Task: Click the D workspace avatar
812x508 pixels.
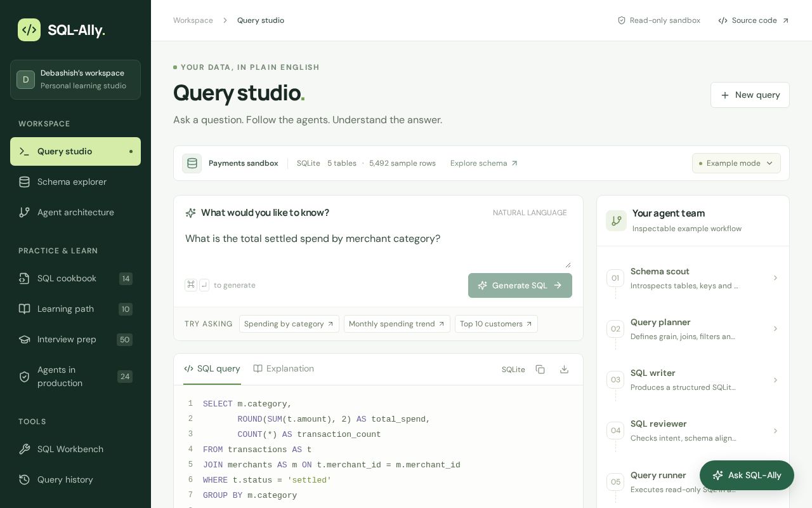Action: [25, 79]
